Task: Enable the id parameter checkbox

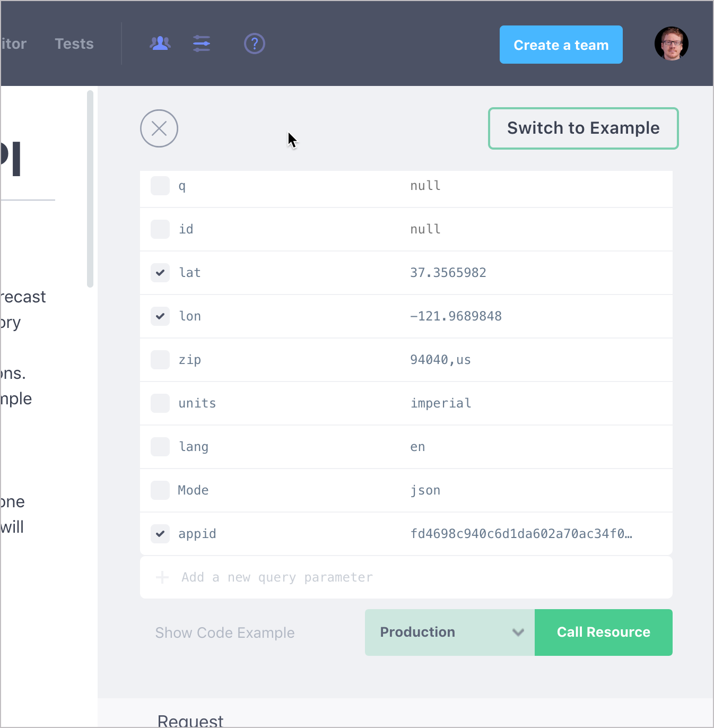Action: tap(160, 229)
